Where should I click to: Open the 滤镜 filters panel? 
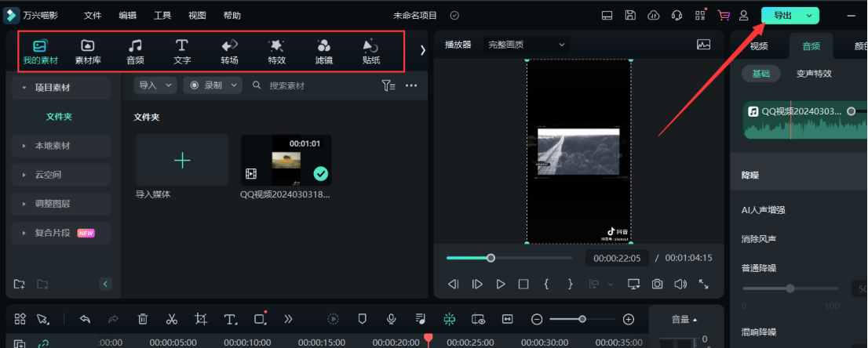(x=324, y=52)
